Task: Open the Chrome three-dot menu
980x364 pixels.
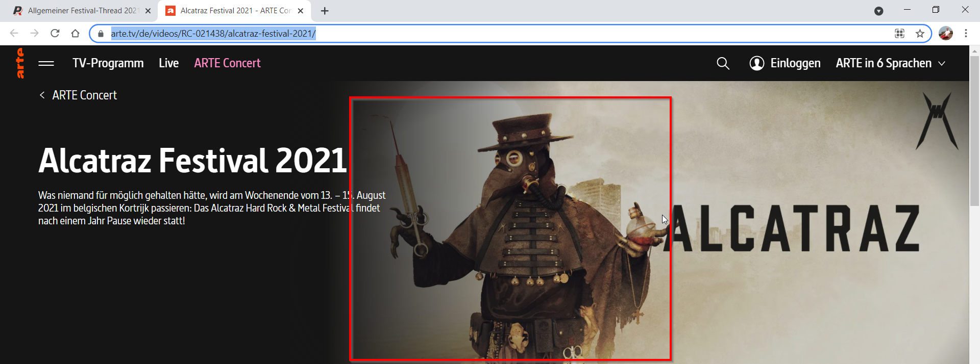Action: (966, 34)
